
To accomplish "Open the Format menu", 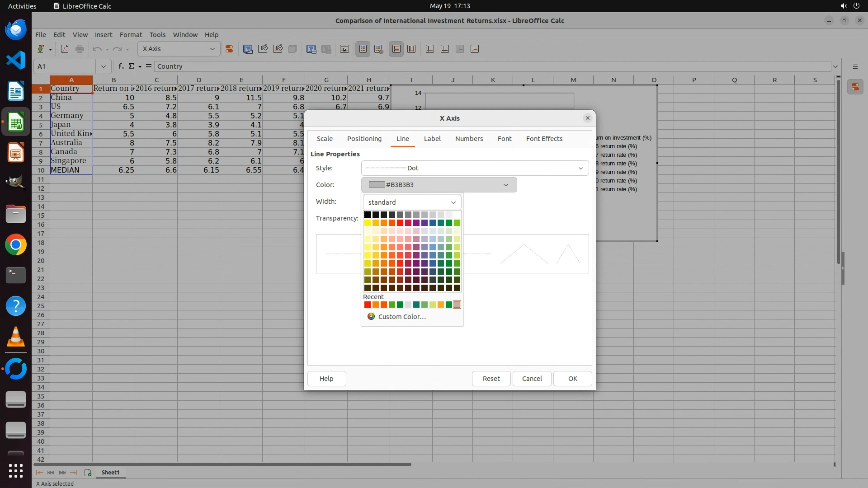I will tap(131, 35).
